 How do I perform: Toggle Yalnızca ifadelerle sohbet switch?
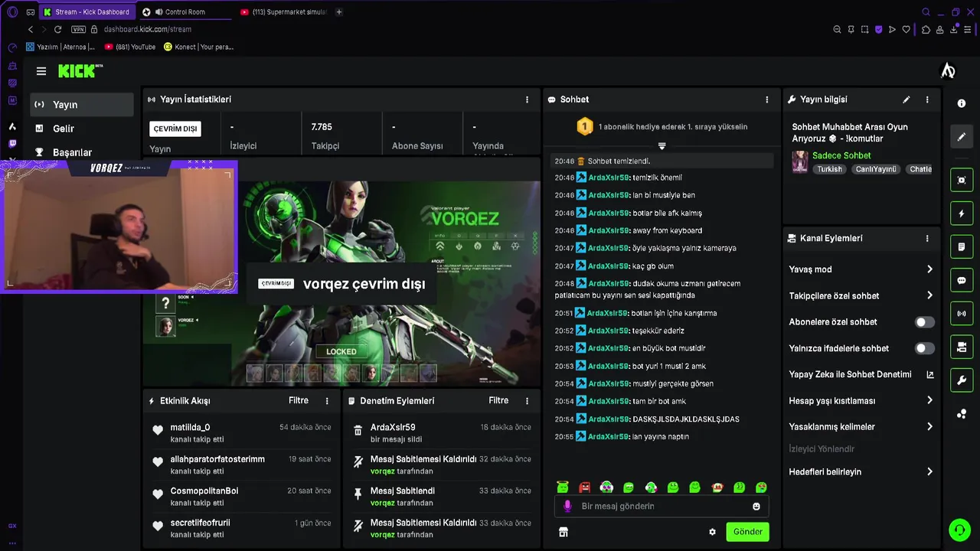(x=925, y=348)
